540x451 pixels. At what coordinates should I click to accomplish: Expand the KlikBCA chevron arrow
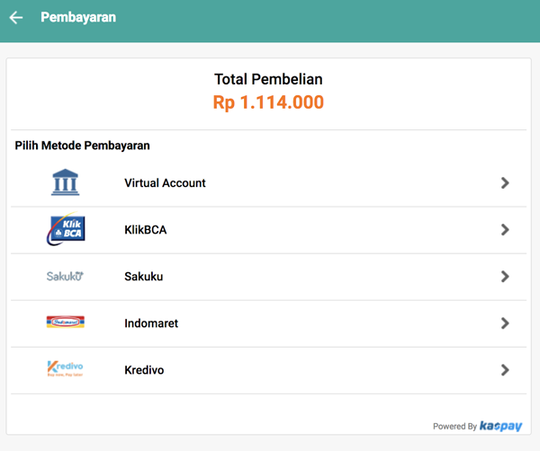click(505, 230)
